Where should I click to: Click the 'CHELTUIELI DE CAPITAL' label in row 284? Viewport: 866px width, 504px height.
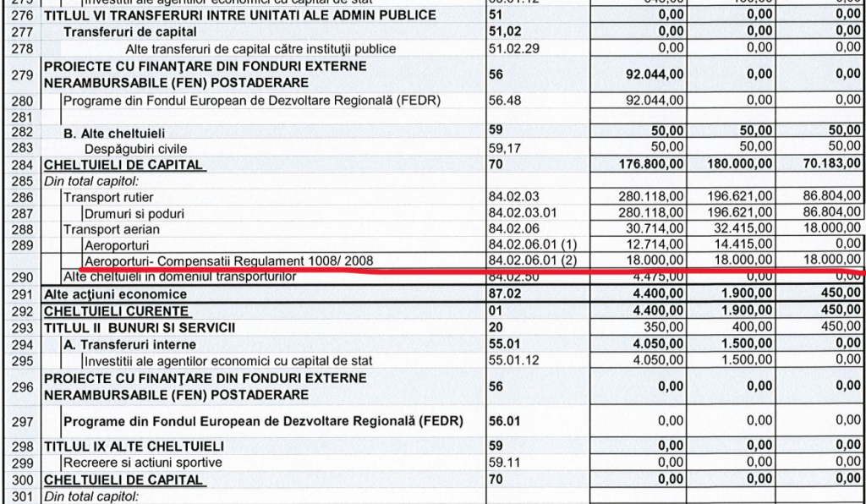(x=123, y=165)
